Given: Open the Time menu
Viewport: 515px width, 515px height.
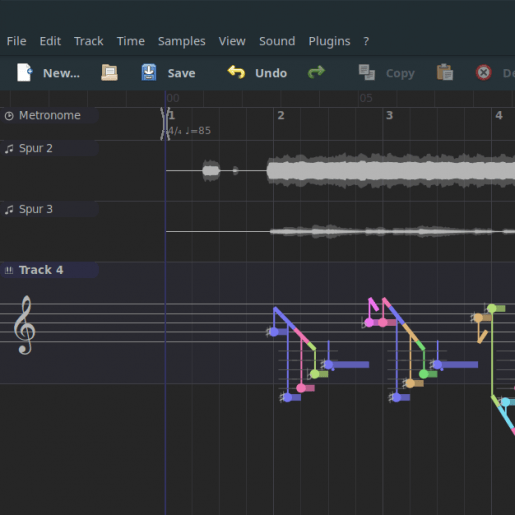Looking at the screenshot, I should 131,41.
